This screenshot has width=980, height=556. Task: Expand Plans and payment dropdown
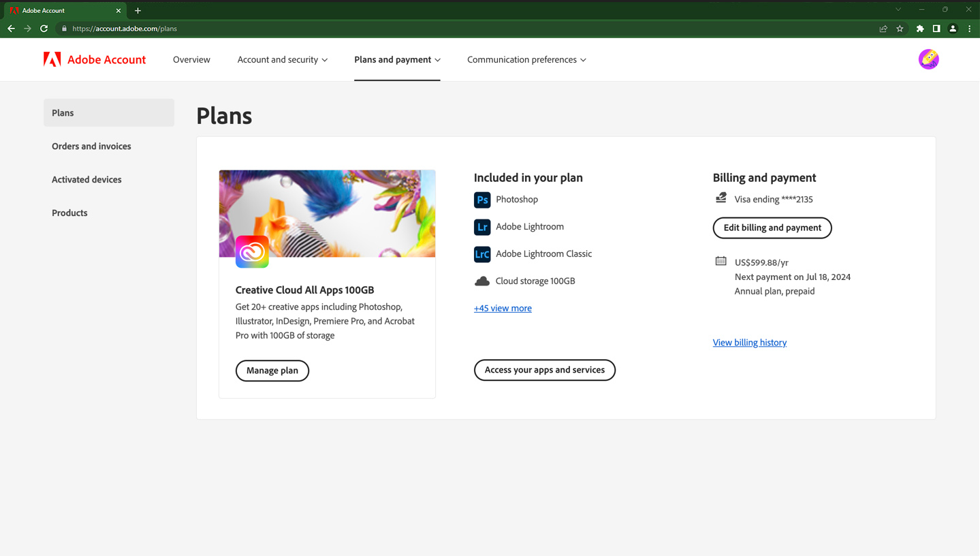coord(397,60)
